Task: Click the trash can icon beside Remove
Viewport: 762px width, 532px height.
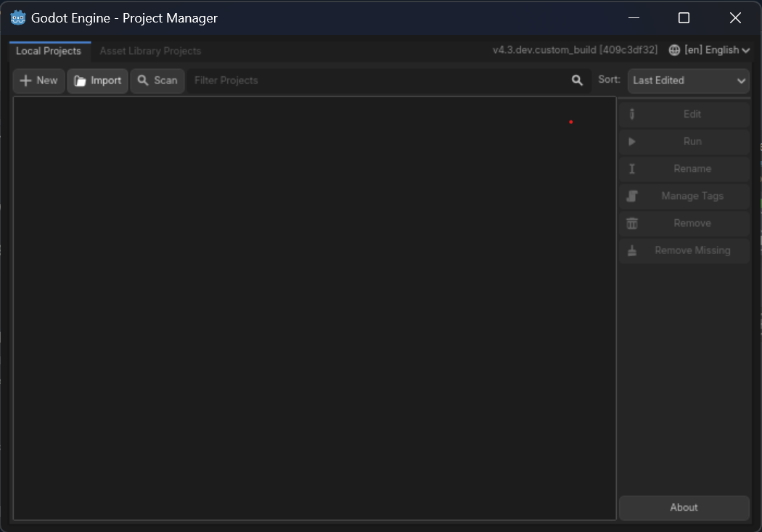Action: point(632,223)
